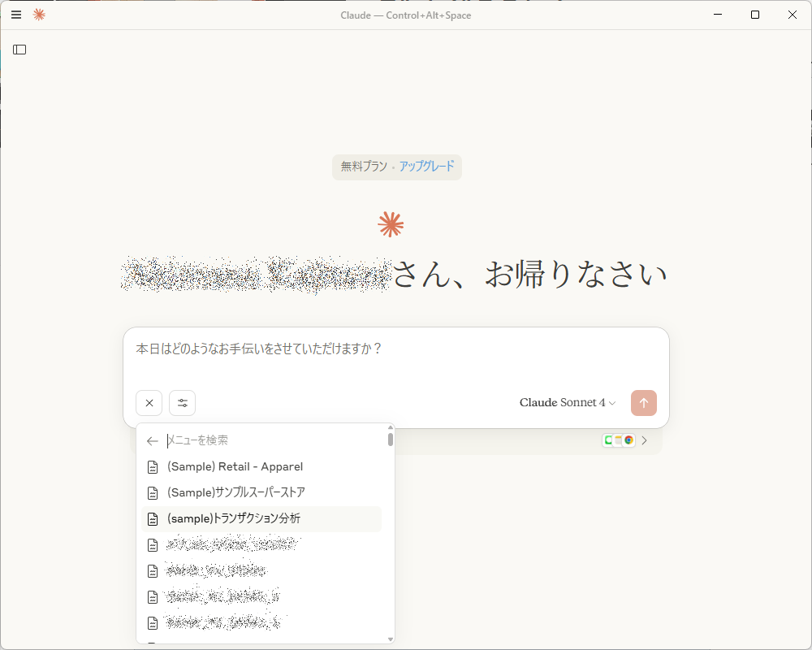Click the Claude starburst logo in the title bar
Viewport: 812px width, 650px height.
coord(39,15)
